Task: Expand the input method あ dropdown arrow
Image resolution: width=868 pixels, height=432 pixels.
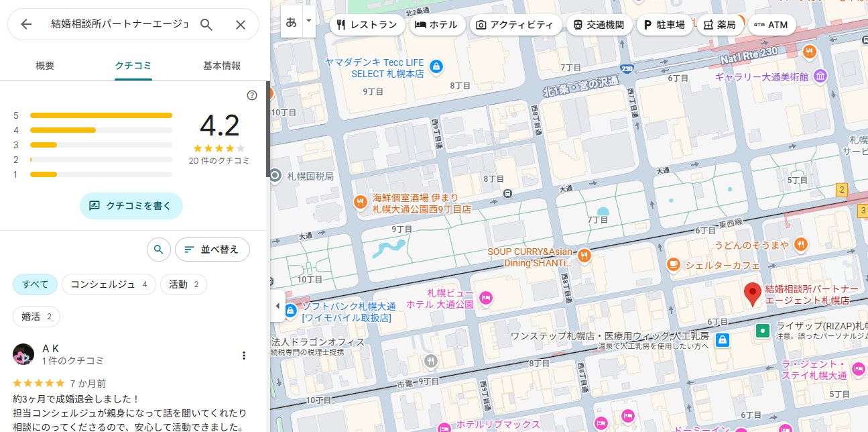Action: (x=309, y=21)
